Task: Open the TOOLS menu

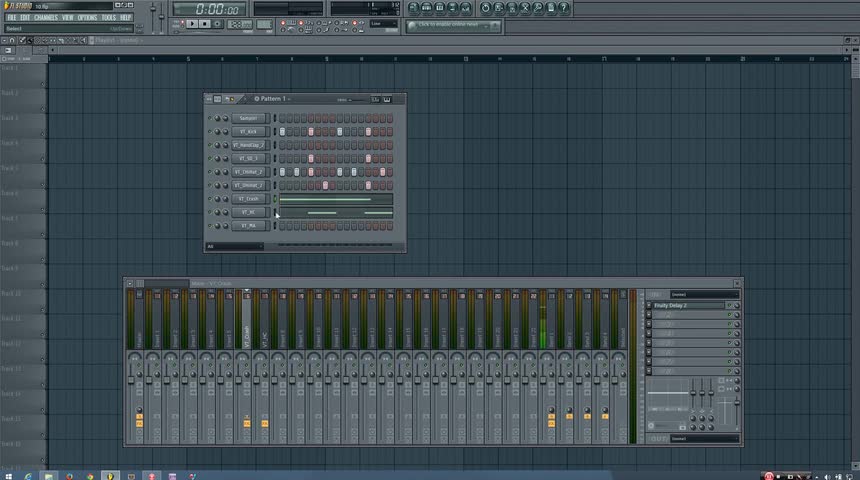Action: point(108,17)
